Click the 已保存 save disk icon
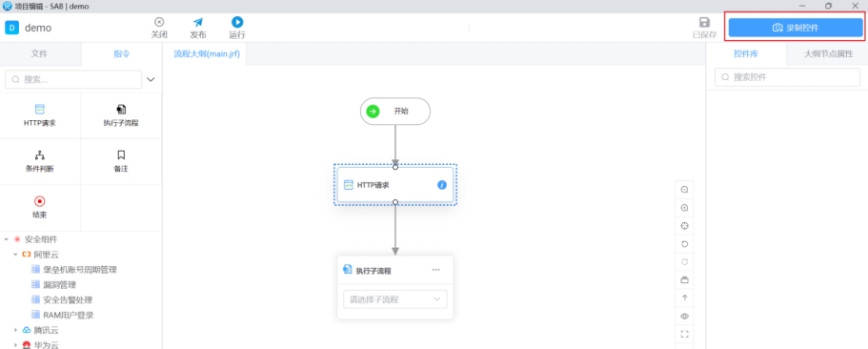The height and width of the screenshot is (349, 868). pyautogui.click(x=705, y=22)
